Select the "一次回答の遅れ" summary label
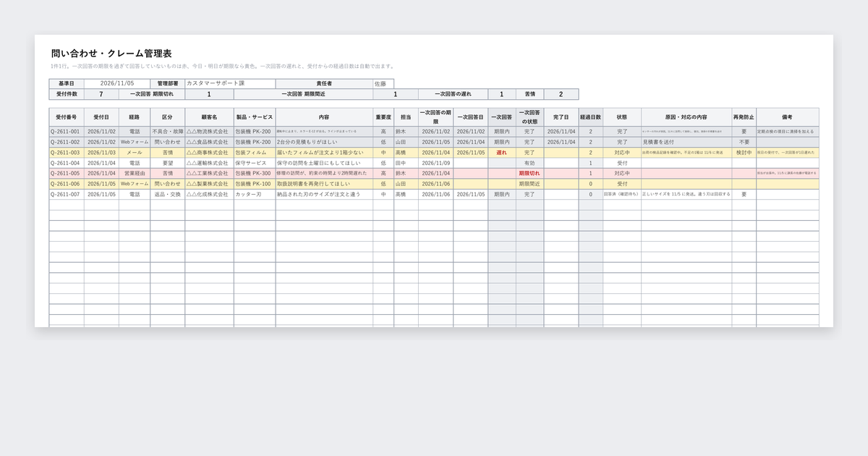This screenshot has height=456, width=868. pos(452,94)
